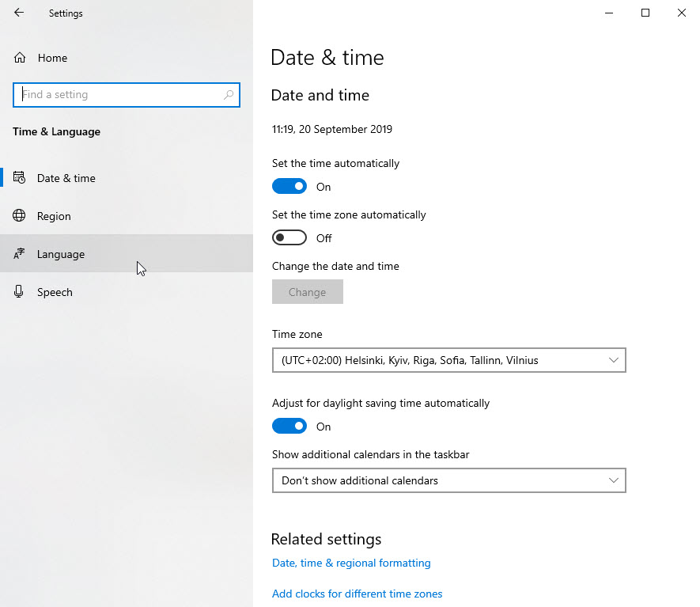Disable Set the time automatically toggle

point(289,187)
